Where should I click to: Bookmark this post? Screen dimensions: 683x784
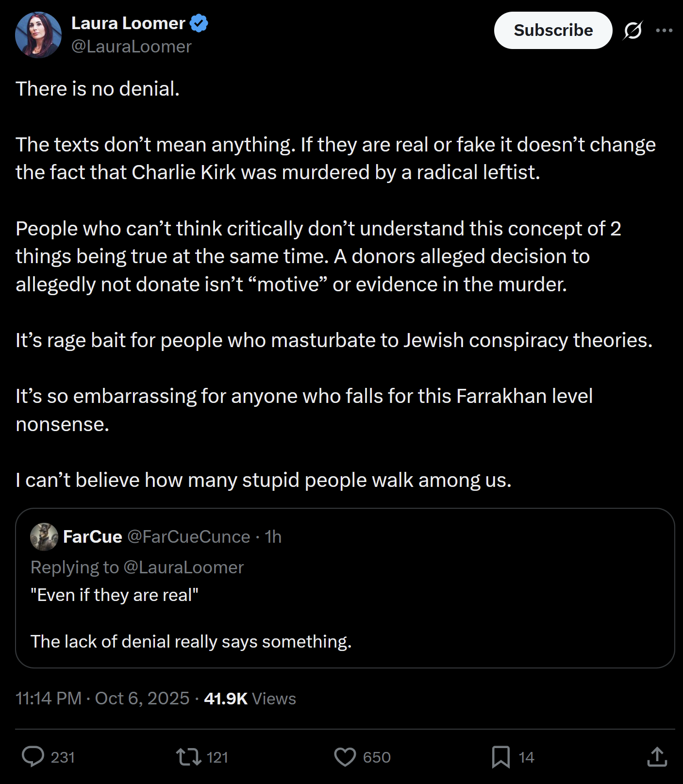coord(500,757)
